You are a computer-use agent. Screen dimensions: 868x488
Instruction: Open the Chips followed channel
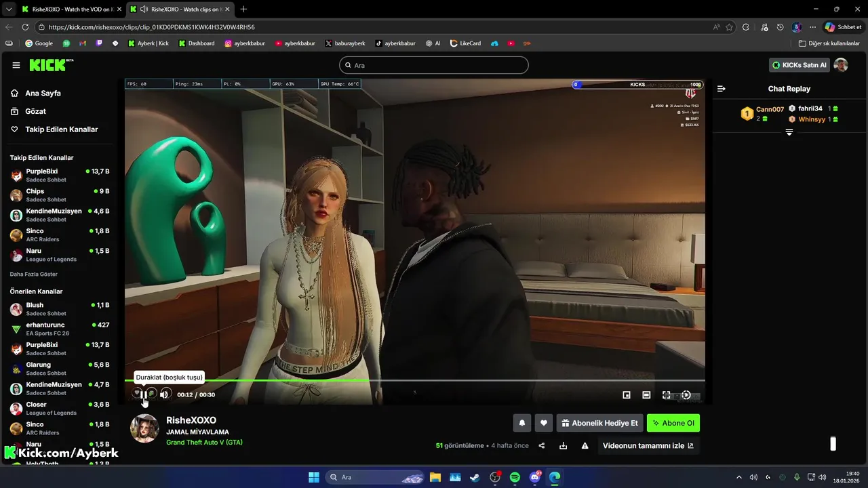60,195
